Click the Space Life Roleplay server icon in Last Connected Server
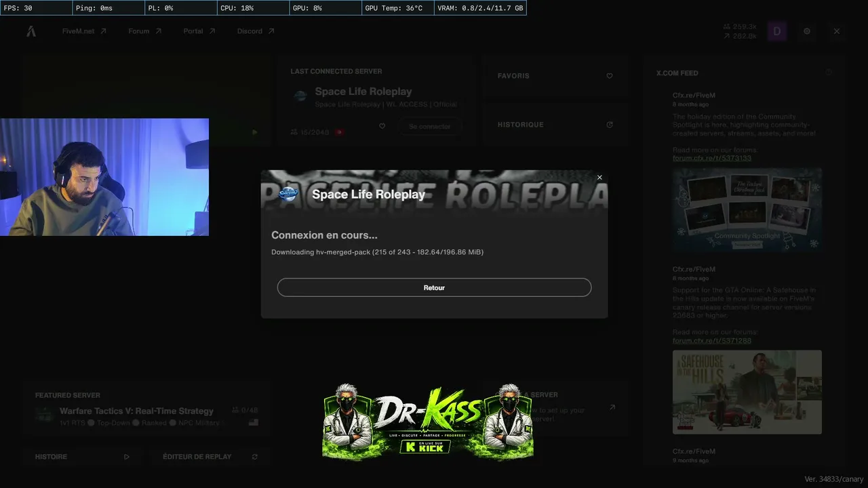The height and width of the screenshot is (488, 868). coord(300,96)
